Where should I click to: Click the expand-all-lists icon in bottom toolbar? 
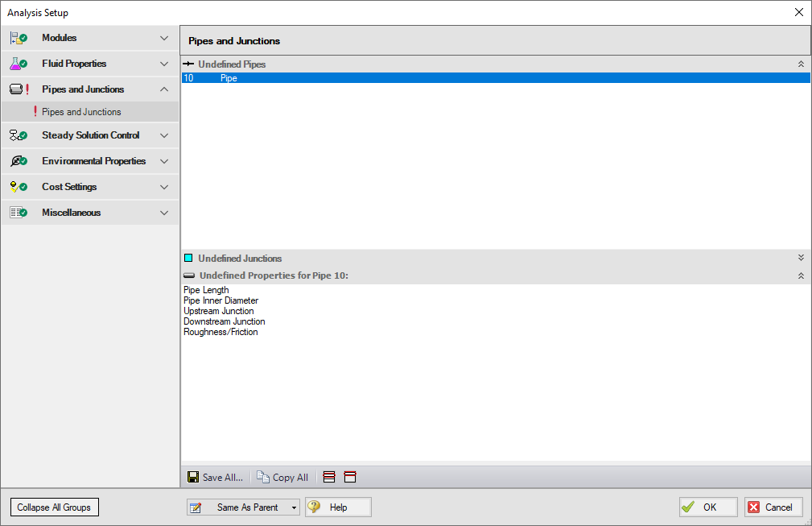pyautogui.click(x=329, y=477)
